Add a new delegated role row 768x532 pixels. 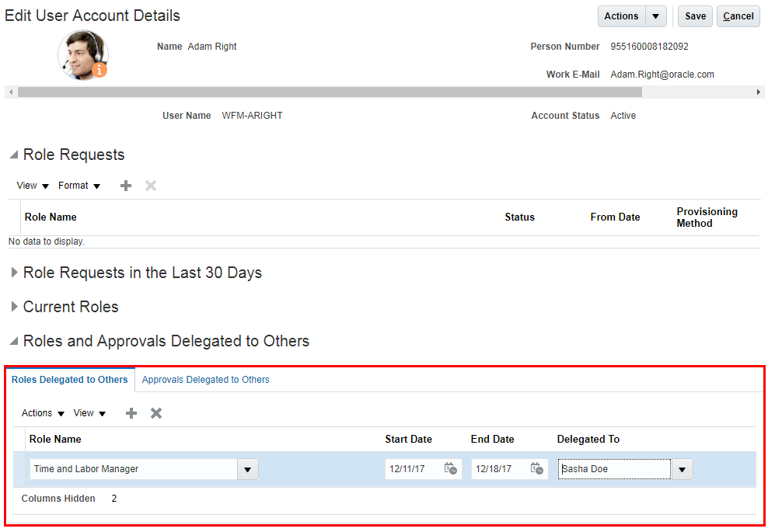[x=131, y=412]
